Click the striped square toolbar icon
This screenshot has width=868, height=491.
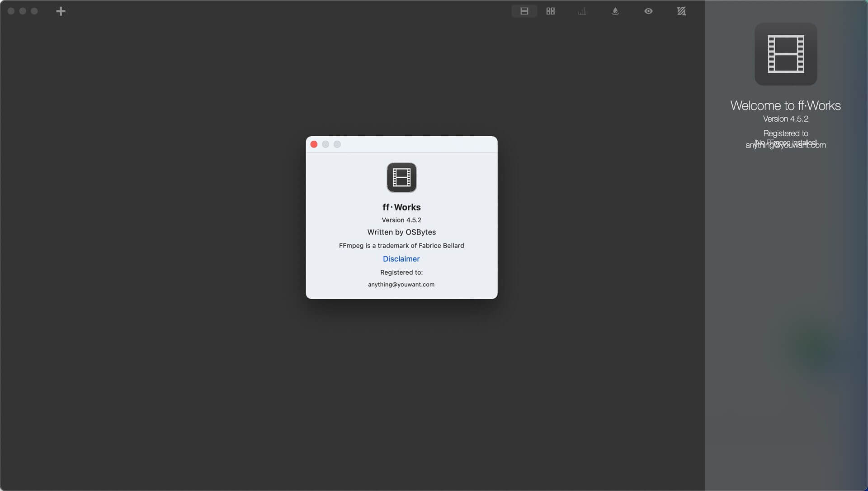[681, 11]
